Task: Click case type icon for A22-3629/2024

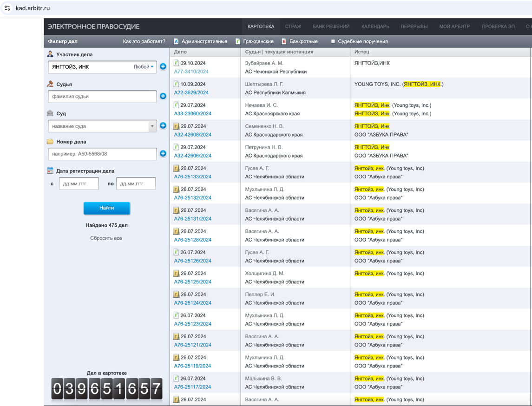Action: [x=176, y=84]
